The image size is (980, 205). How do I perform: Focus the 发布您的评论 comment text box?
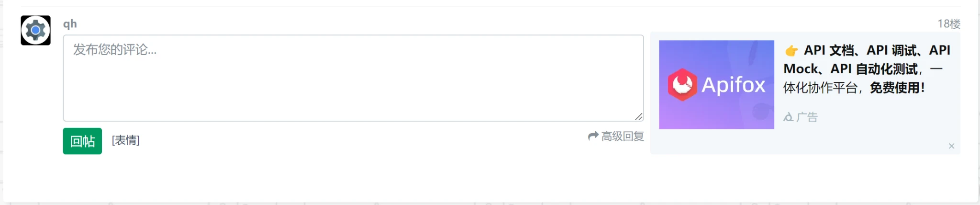coord(353,78)
